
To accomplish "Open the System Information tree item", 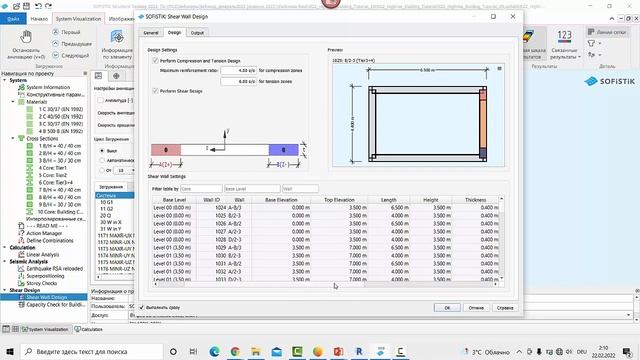I will pyautogui.click(x=48, y=87).
